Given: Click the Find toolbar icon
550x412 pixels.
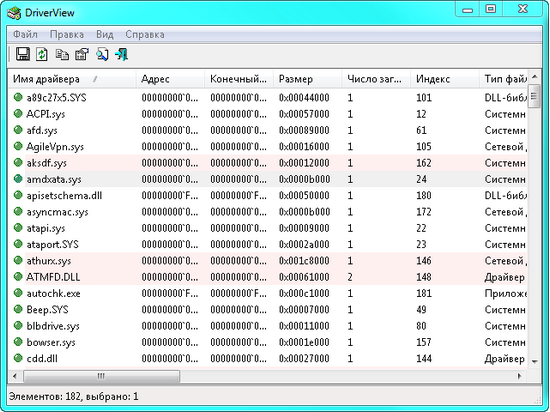Looking at the screenshot, I should click(102, 54).
